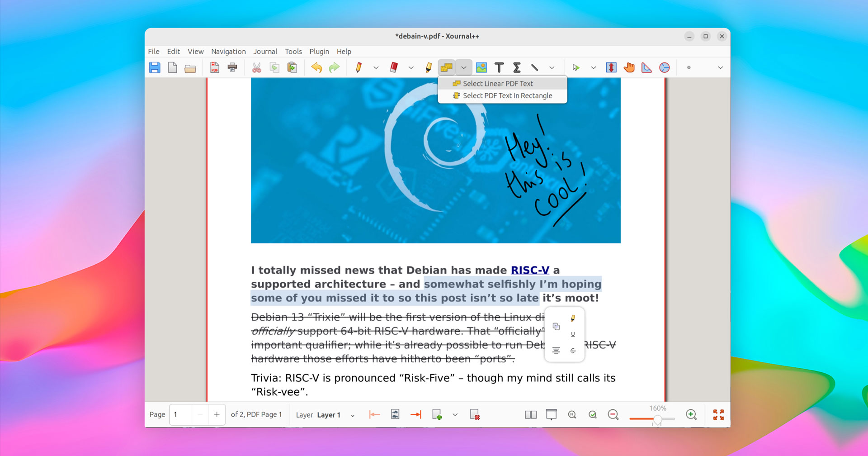Screen dimensions: 868x456
Task: Toggle paired pages view
Action: coord(531,415)
